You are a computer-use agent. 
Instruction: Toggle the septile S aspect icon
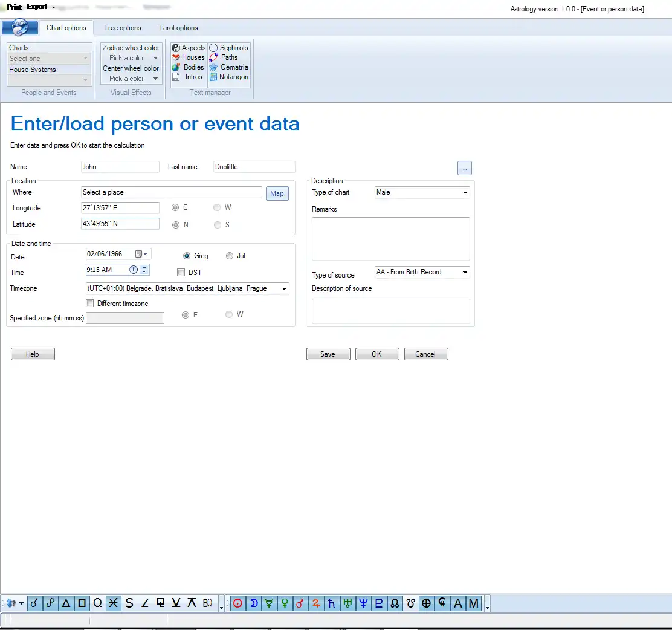(129, 603)
